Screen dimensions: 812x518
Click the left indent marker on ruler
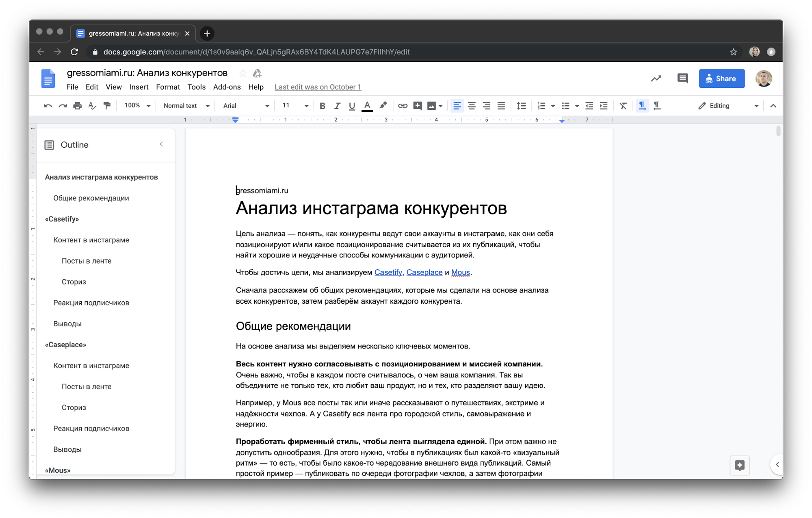coord(235,120)
